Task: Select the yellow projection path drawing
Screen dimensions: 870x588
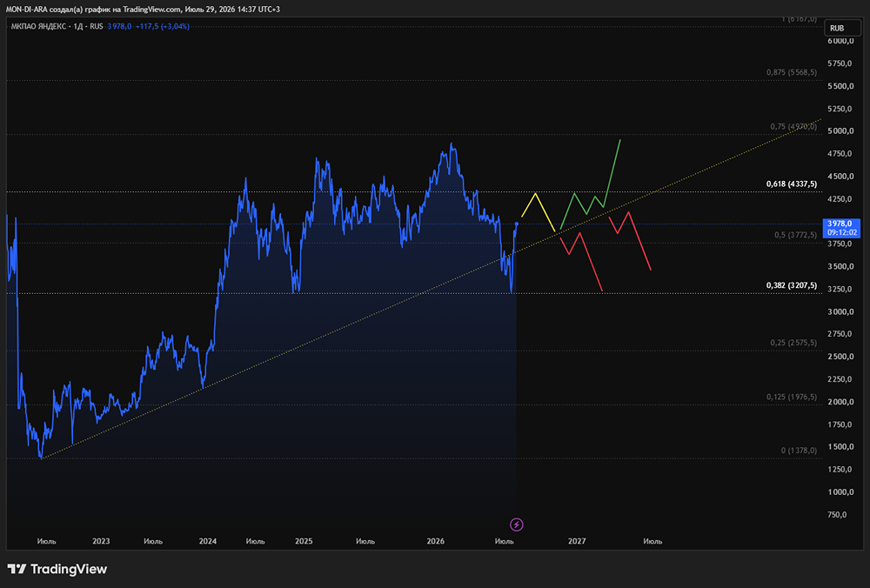Action: click(x=539, y=212)
